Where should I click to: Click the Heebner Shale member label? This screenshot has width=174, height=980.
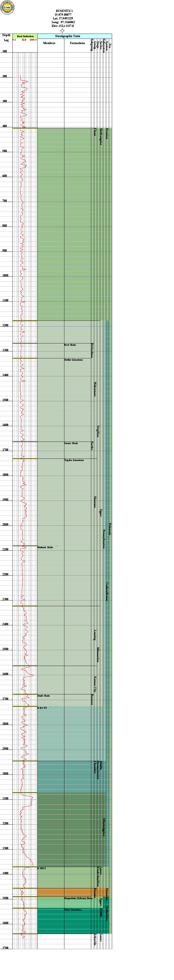(45, 547)
